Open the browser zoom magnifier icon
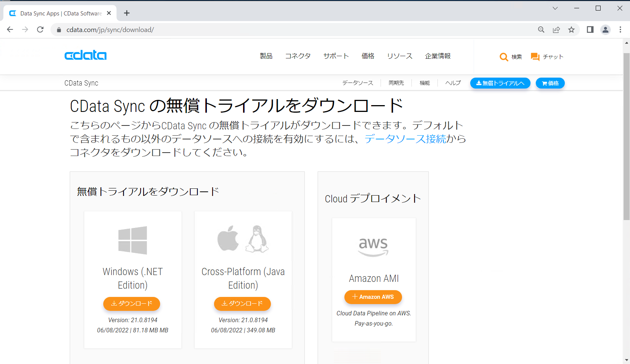This screenshot has width=630, height=364. click(x=541, y=30)
